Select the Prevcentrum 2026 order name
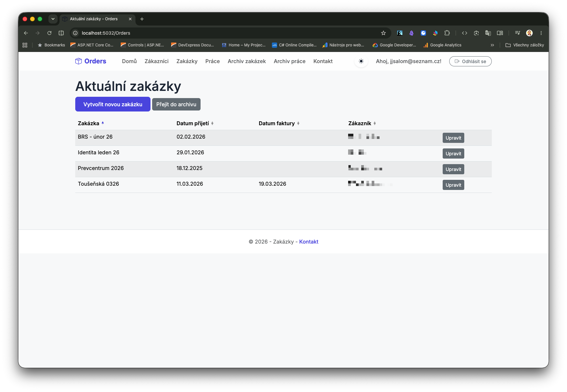Image resolution: width=567 pixels, height=392 pixels. (x=101, y=168)
